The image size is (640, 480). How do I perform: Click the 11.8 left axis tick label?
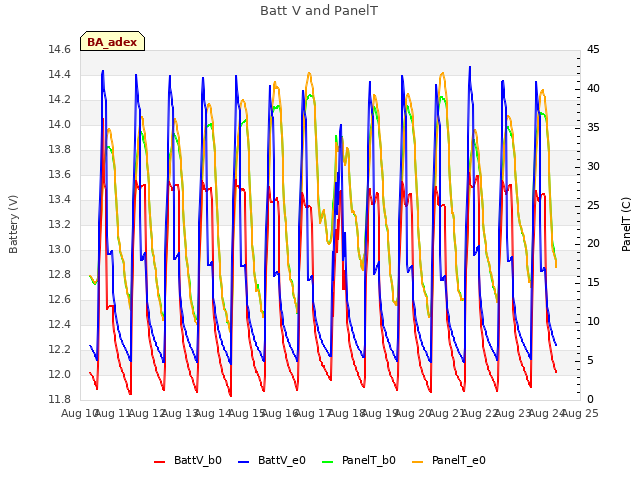click(59, 400)
